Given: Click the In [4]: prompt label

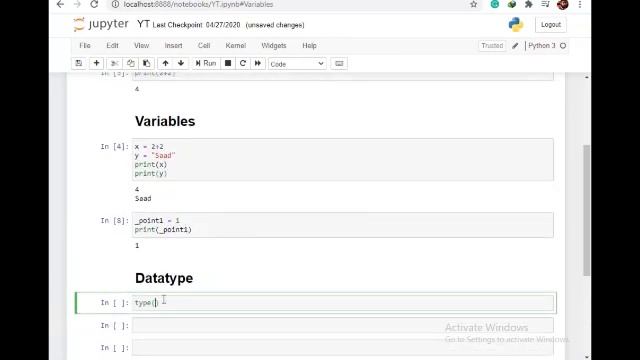Looking at the screenshot, I should click(x=114, y=147).
